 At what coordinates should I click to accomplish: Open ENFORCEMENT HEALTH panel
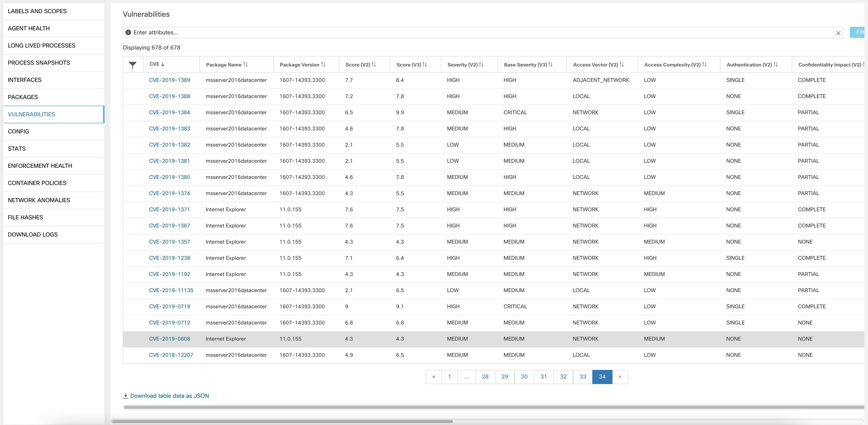click(x=40, y=166)
